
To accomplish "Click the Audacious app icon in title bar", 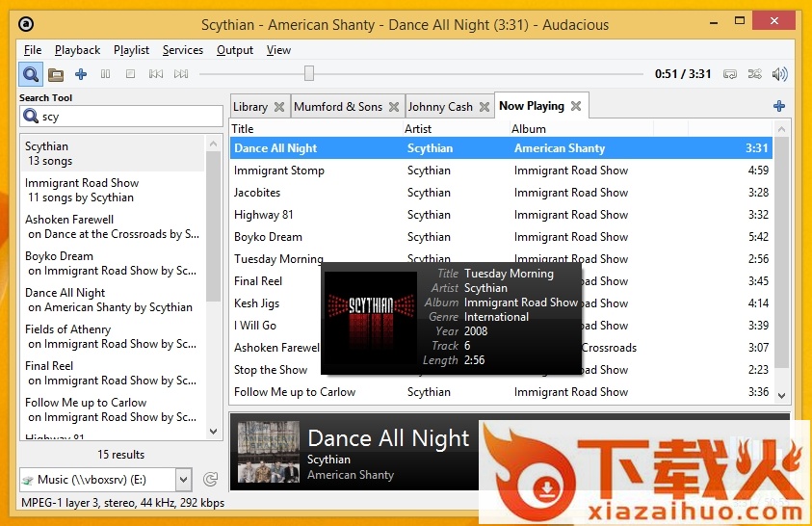I will 26,24.
